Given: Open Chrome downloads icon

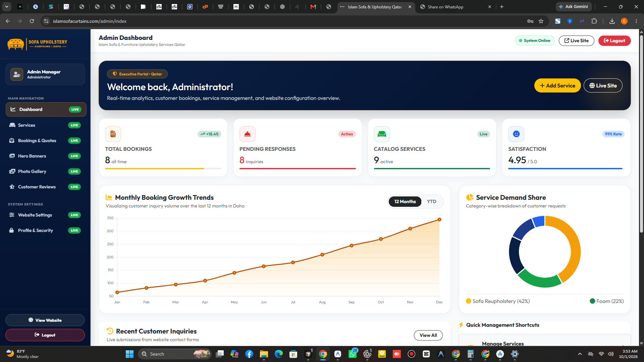Looking at the screenshot, I should (612, 21).
